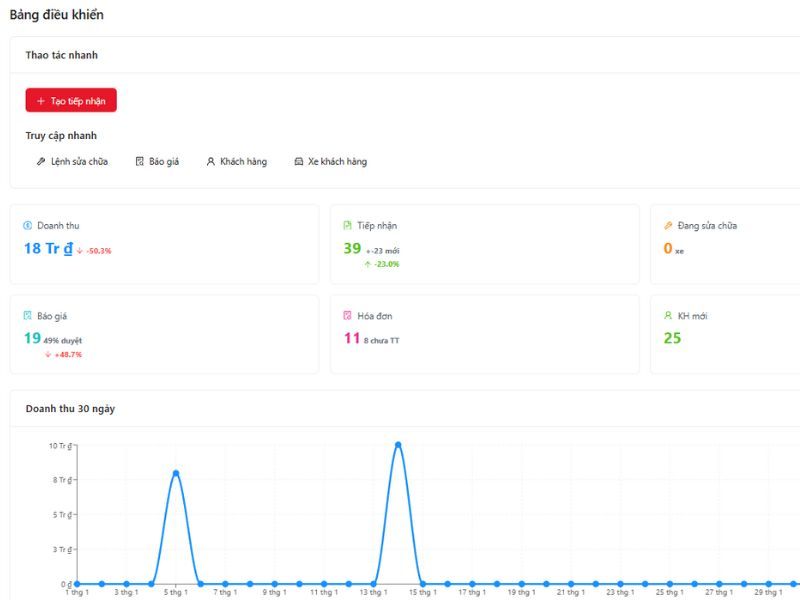Screen dimensions: 800x600
Task: Click the car icon beside Xe khách hàng
Action: [299, 162]
